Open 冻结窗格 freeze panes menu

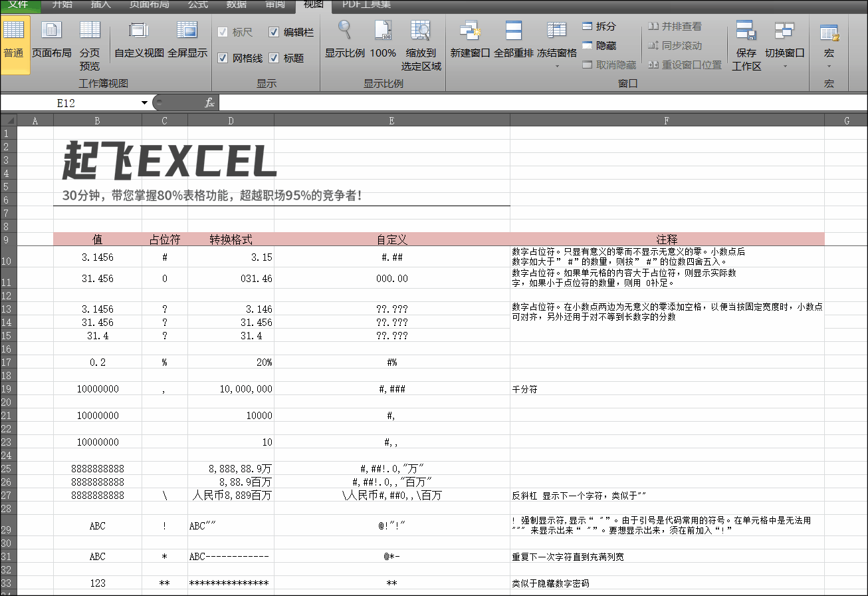pos(557,45)
